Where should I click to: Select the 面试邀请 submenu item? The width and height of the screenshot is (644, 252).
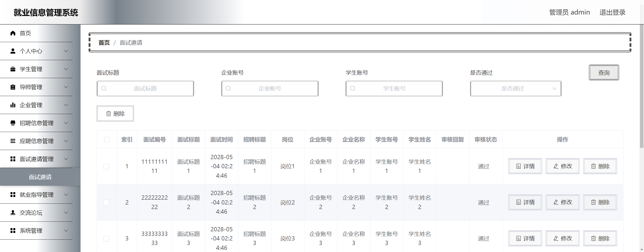pyautogui.click(x=40, y=177)
